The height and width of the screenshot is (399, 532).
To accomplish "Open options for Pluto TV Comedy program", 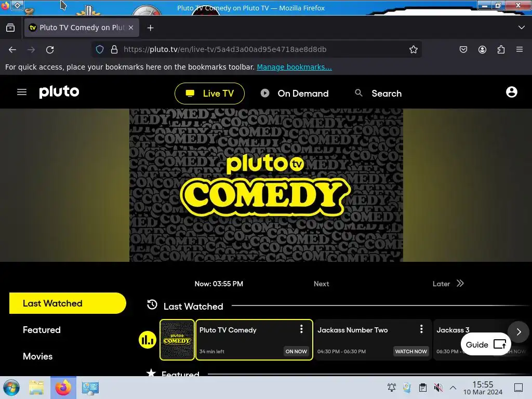I will pos(301,329).
